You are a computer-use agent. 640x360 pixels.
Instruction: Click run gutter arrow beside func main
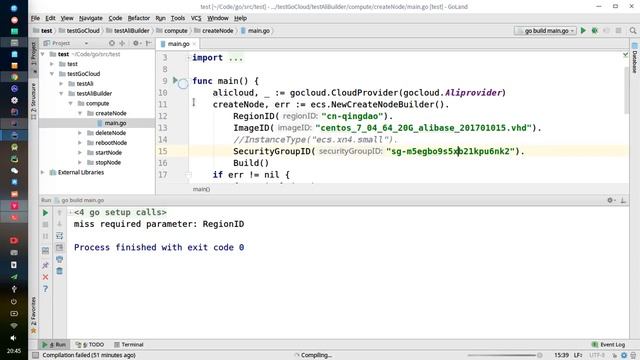pyautogui.click(x=175, y=80)
